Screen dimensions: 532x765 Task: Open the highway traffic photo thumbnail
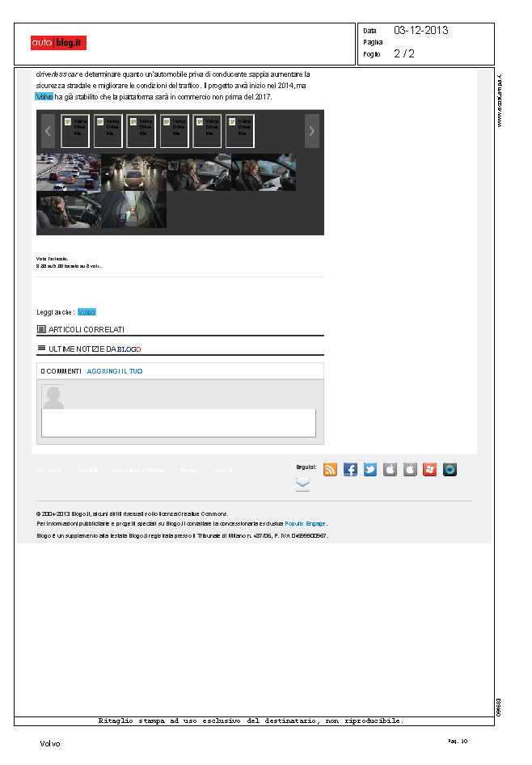click(x=69, y=172)
